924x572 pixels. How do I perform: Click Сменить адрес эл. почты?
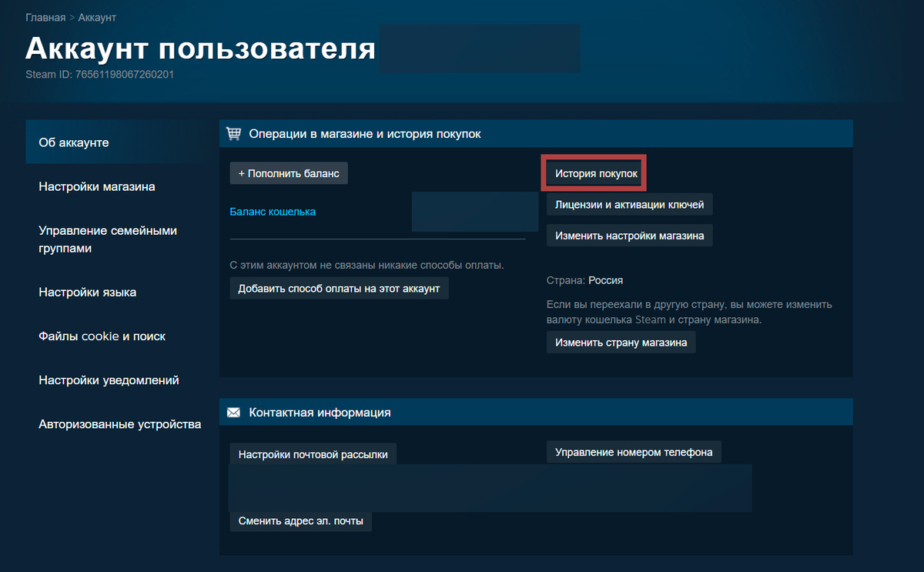coord(300,521)
